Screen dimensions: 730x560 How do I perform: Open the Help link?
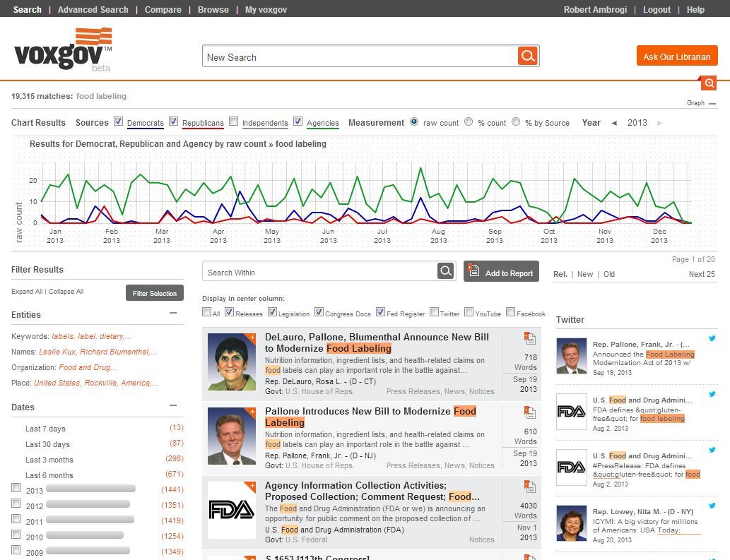pos(695,9)
